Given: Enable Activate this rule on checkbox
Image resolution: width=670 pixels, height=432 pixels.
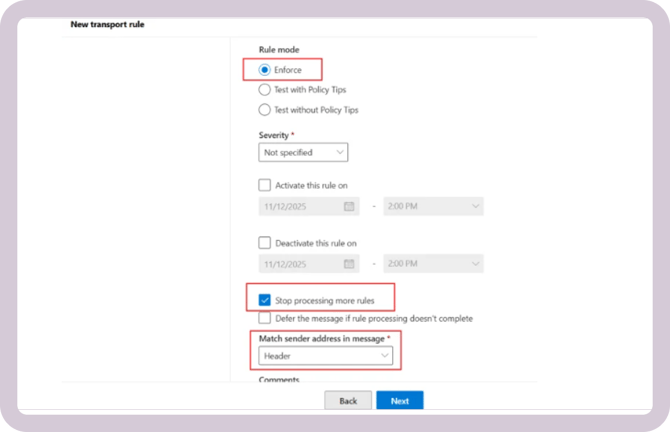Looking at the screenshot, I should tap(265, 185).
